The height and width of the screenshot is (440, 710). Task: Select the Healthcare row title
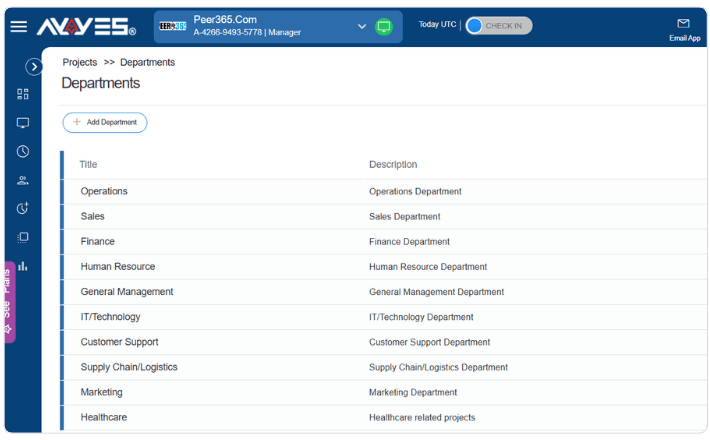pyautogui.click(x=104, y=417)
